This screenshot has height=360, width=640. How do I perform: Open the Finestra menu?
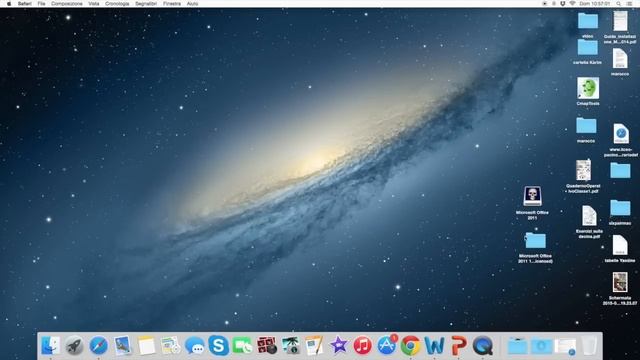pyautogui.click(x=172, y=4)
